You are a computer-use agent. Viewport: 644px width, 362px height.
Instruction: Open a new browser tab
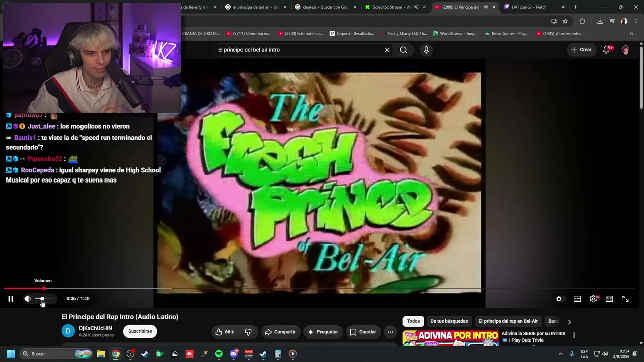click(x=575, y=7)
